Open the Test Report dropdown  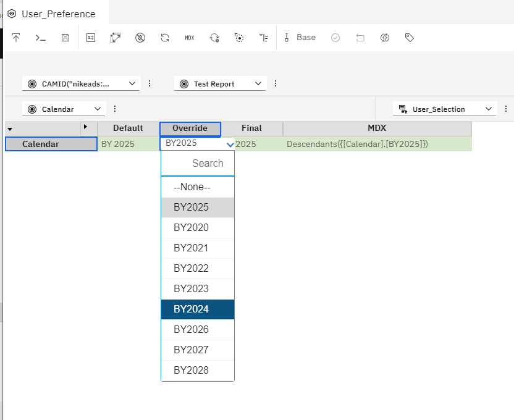pos(219,83)
